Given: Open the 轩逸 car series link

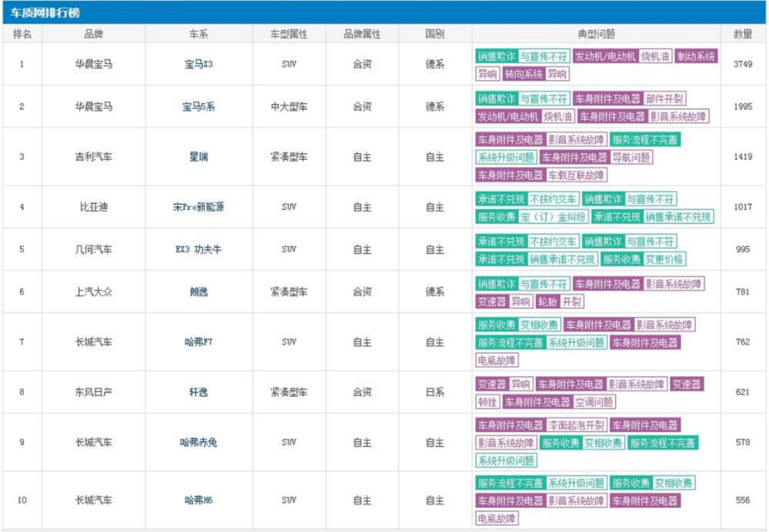Looking at the screenshot, I should click(x=198, y=392).
